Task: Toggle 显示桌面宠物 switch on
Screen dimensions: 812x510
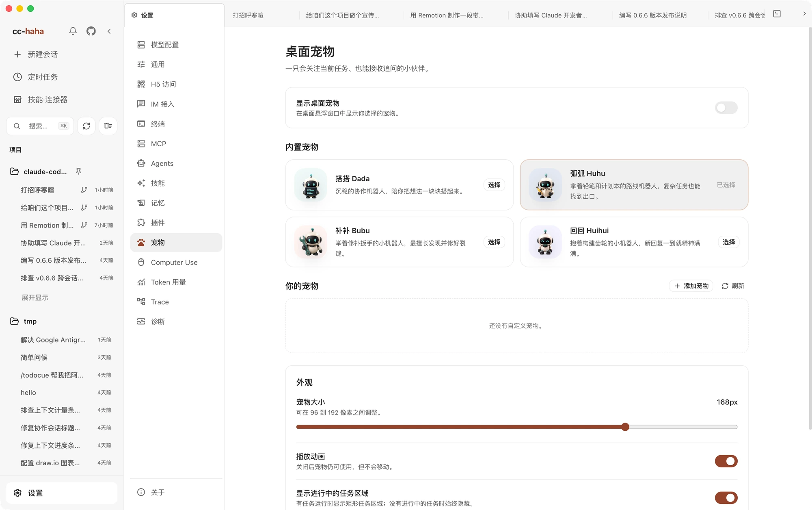Action: [726, 108]
